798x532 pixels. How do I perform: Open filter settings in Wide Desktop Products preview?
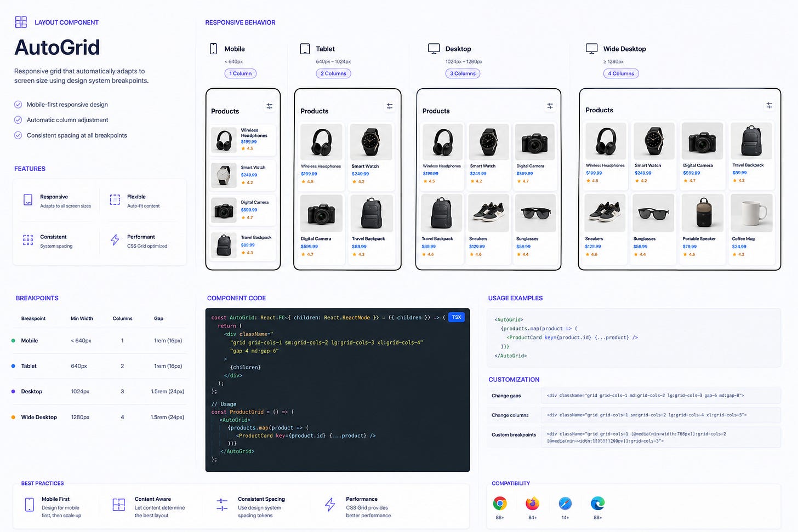pos(770,105)
